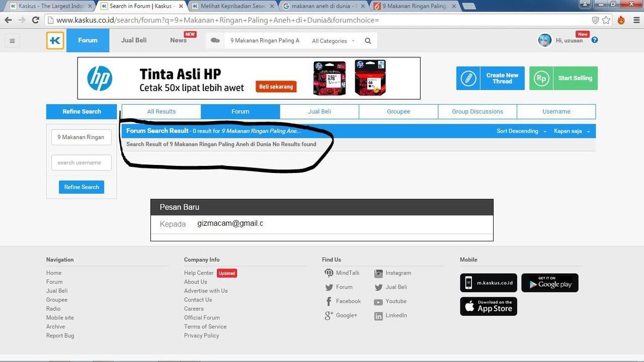644x362 pixels.
Task: Open Archive link in Navigation footer
Action: (55, 327)
